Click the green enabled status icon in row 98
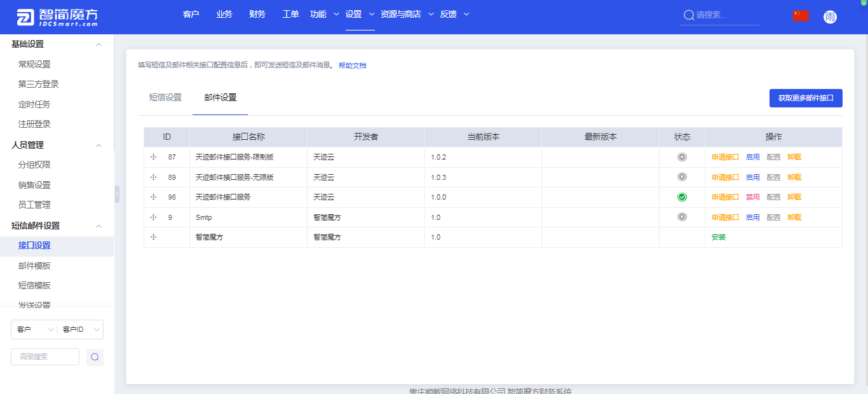This screenshot has height=394, width=868. 682,197
